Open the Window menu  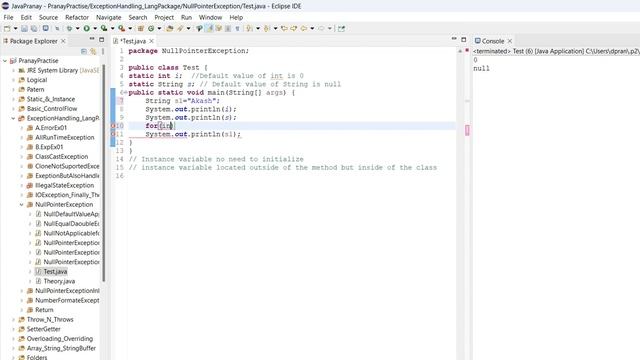click(x=210, y=18)
